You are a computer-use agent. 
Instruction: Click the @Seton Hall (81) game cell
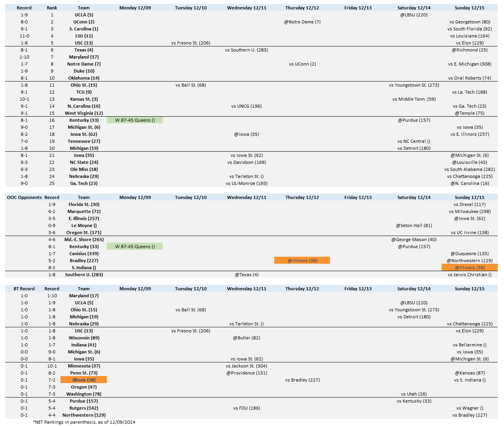pyautogui.click(x=414, y=225)
